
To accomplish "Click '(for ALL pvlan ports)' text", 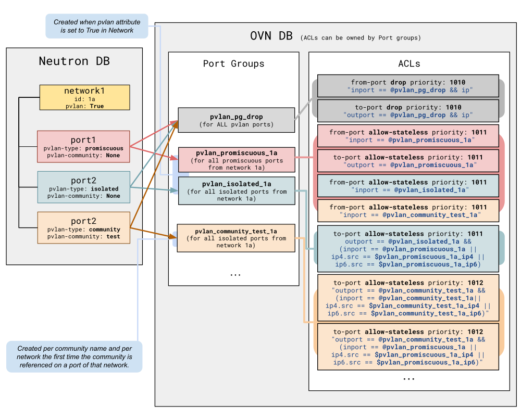I will (x=236, y=124).
